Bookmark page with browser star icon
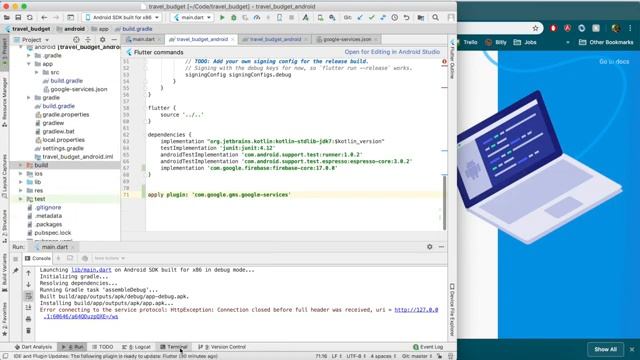The height and width of the screenshot is (360, 640). click(x=536, y=28)
